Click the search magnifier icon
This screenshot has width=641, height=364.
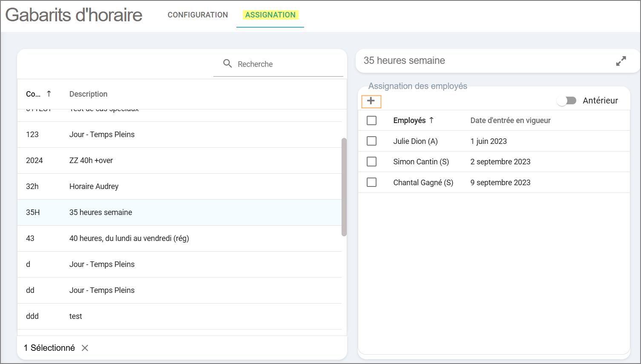227,64
